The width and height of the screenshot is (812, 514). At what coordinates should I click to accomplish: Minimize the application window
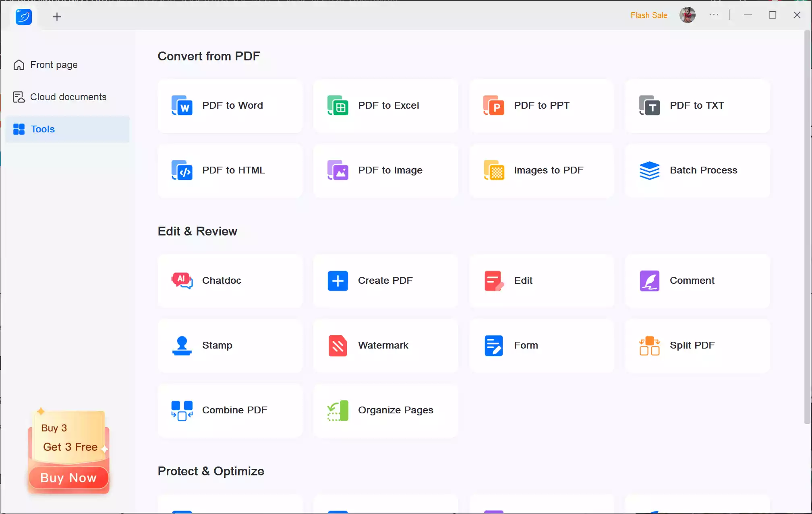click(748, 15)
